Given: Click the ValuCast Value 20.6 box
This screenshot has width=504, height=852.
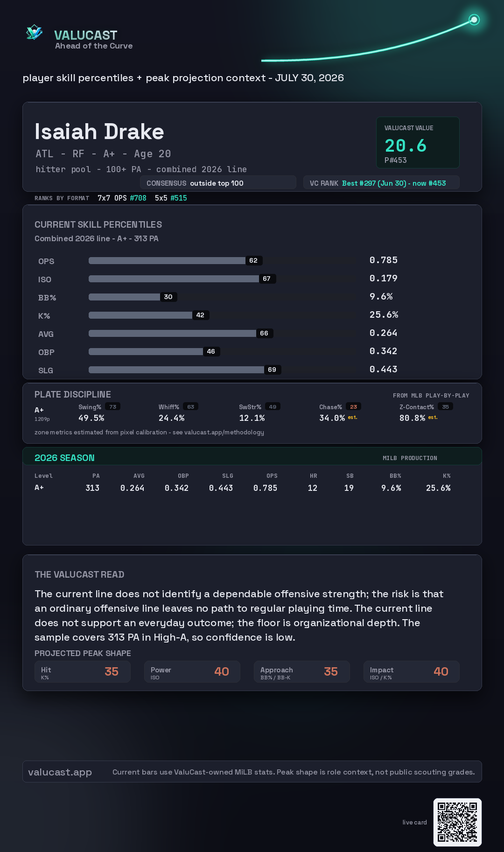Looking at the screenshot, I should (418, 142).
